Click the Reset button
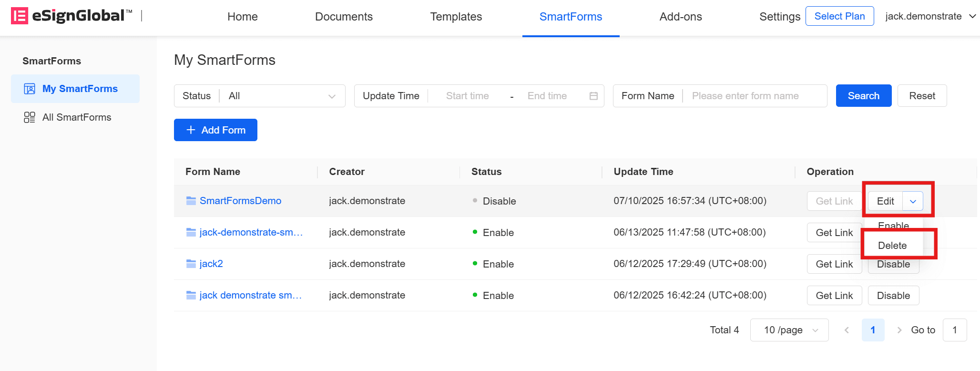The width and height of the screenshot is (980, 371). pos(922,96)
